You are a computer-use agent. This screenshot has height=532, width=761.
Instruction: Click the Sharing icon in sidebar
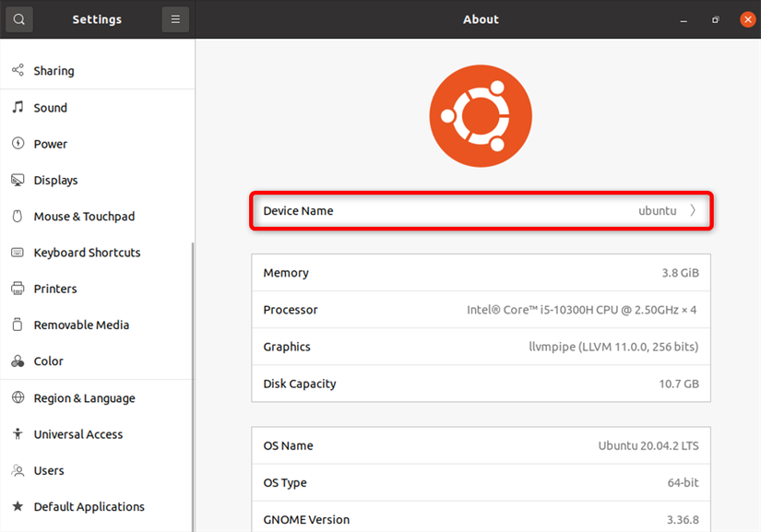(18, 70)
